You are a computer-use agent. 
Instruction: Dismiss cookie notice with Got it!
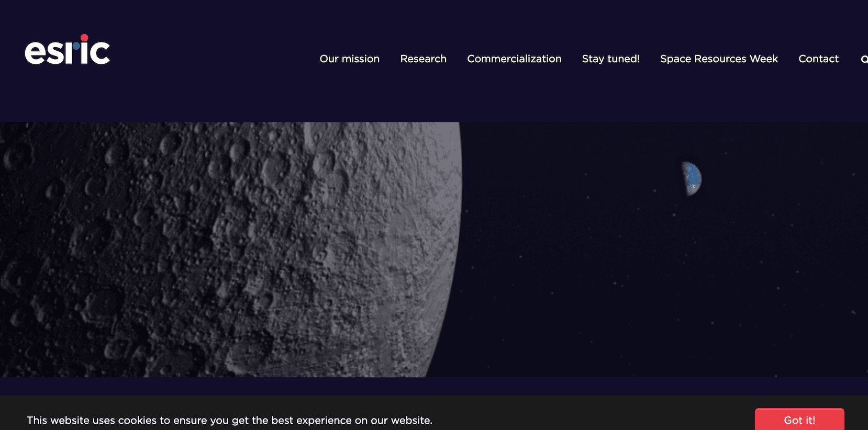[x=799, y=420]
